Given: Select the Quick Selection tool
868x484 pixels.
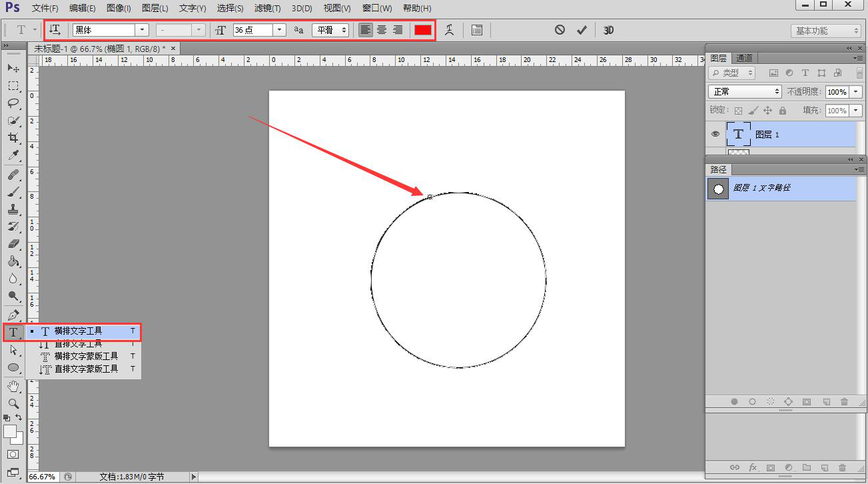Looking at the screenshot, I should point(13,121).
